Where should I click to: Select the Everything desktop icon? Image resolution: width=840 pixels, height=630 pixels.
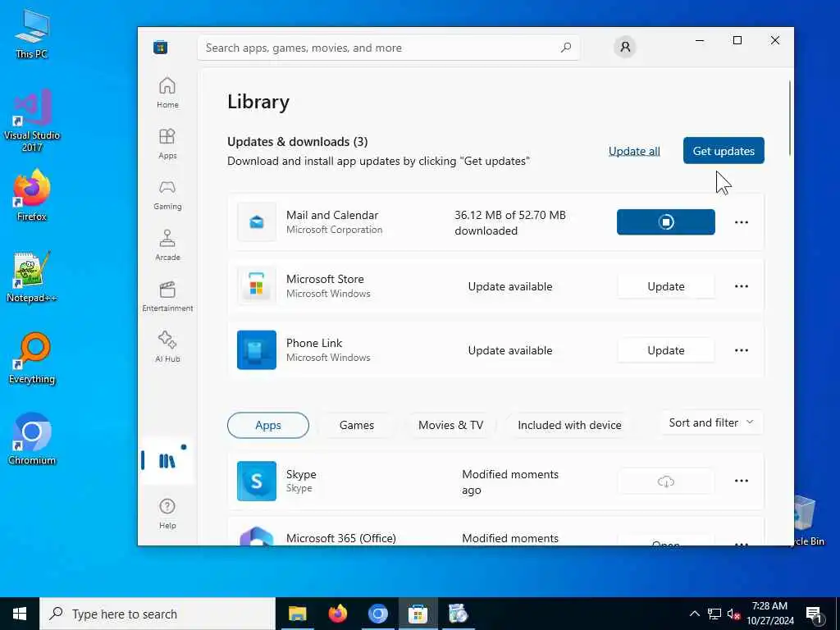(32, 358)
